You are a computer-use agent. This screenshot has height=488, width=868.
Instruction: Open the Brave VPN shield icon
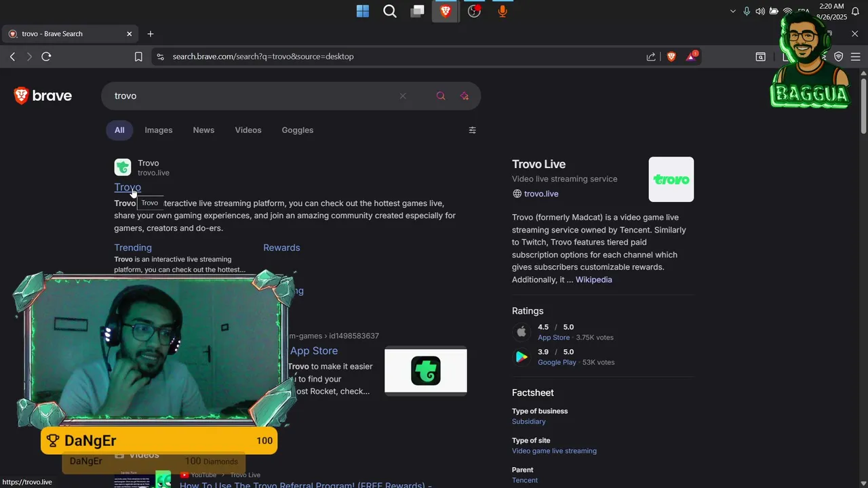(839, 57)
